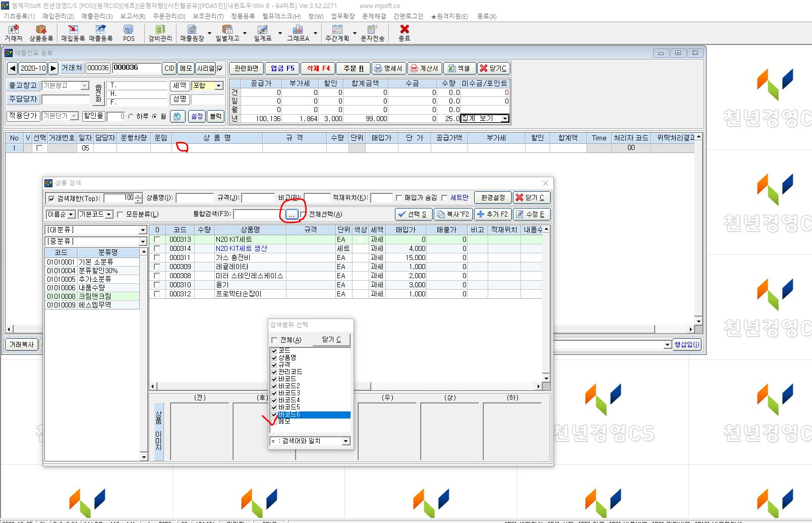Image resolution: width=812 pixels, height=523 pixels.
Task: Open the 상품등록 toolbar icon
Action: 41,33
